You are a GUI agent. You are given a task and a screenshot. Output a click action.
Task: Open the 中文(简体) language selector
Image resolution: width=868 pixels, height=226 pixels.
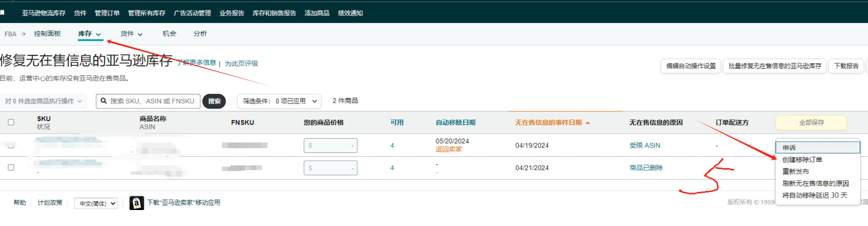96,203
